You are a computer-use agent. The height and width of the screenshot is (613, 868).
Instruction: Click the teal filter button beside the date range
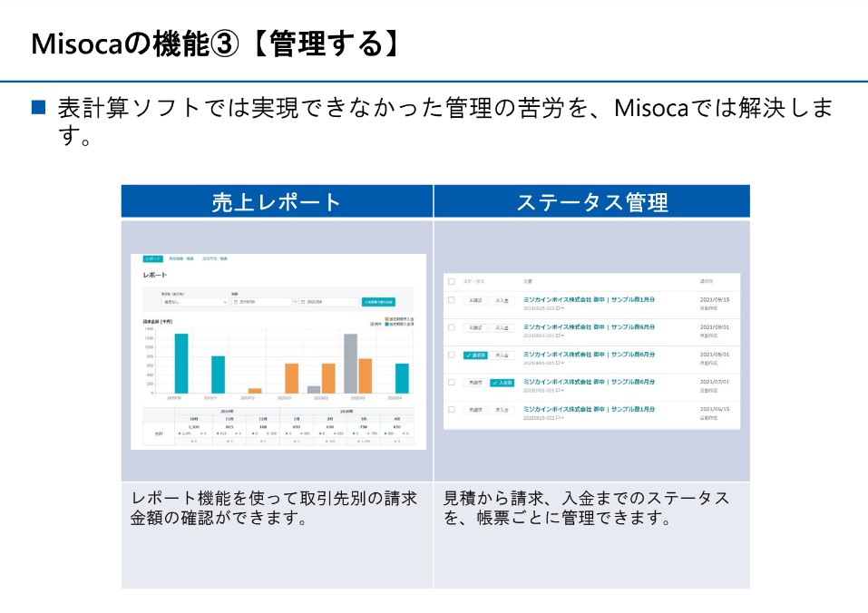[378, 302]
